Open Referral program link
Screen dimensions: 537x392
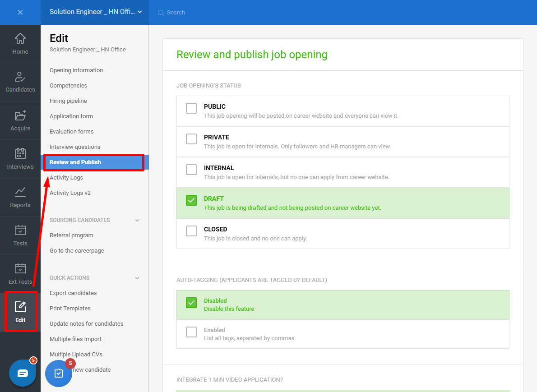[71, 235]
